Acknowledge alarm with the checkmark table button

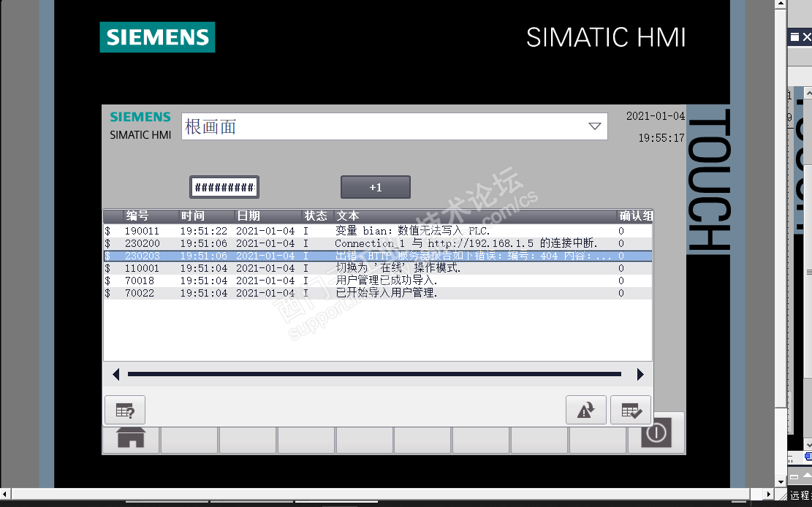coord(631,410)
